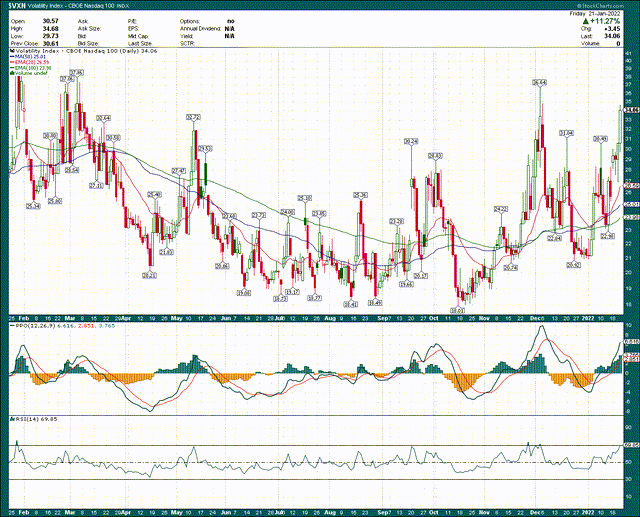The image size is (640, 517).
Task: Click the blue MA(50) legend line swatch
Action: click(x=12, y=57)
